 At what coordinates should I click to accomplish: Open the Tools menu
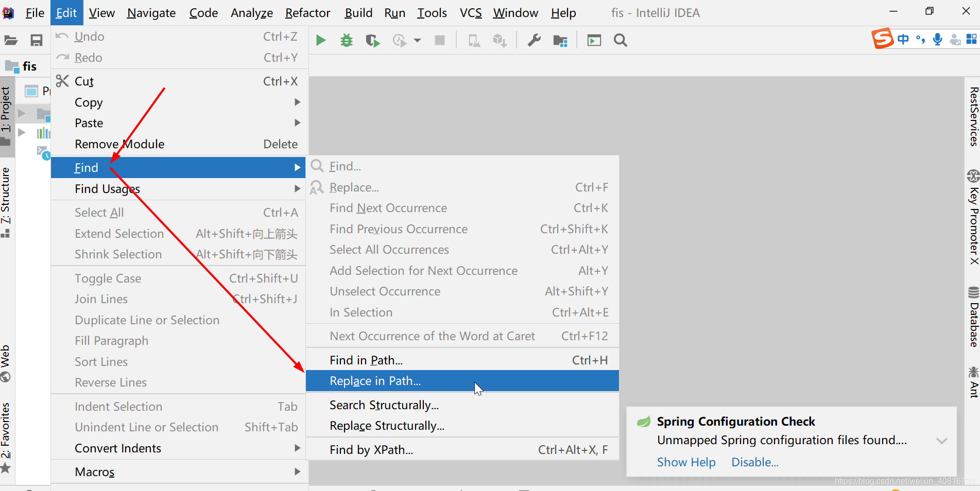(x=432, y=13)
